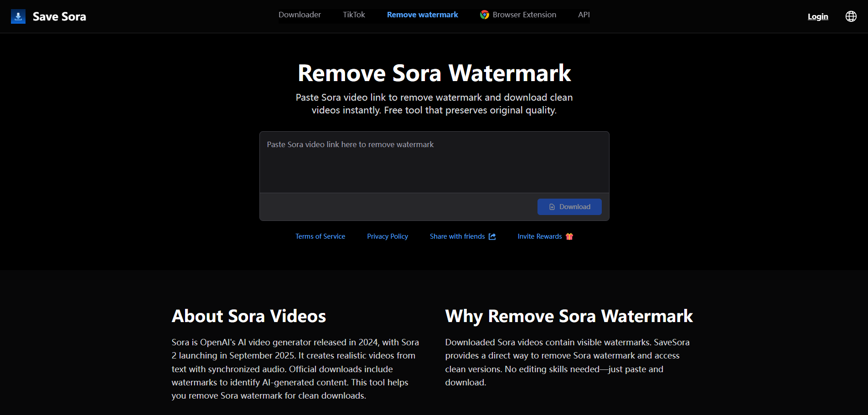Open the globe language selector
This screenshot has width=868, height=415.
851,16
